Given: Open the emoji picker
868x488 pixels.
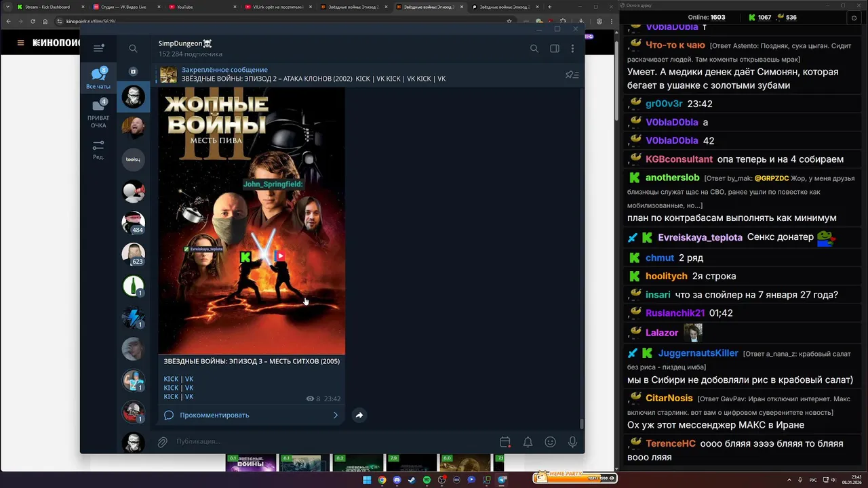Looking at the screenshot, I should (x=550, y=442).
